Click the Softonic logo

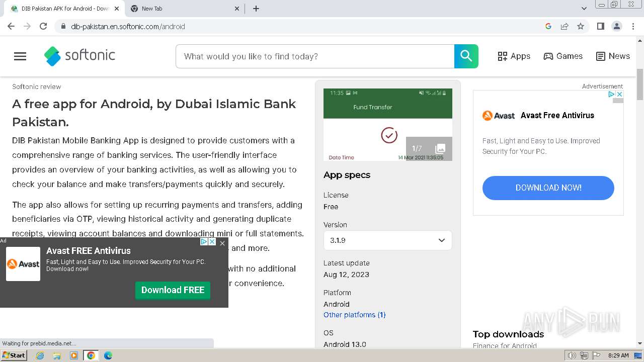tap(79, 56)
